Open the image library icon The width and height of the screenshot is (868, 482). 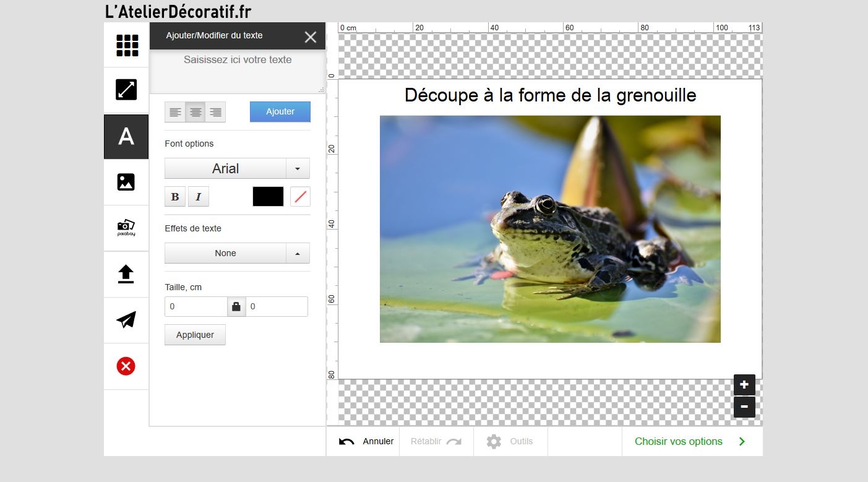[x=126, y=182]
